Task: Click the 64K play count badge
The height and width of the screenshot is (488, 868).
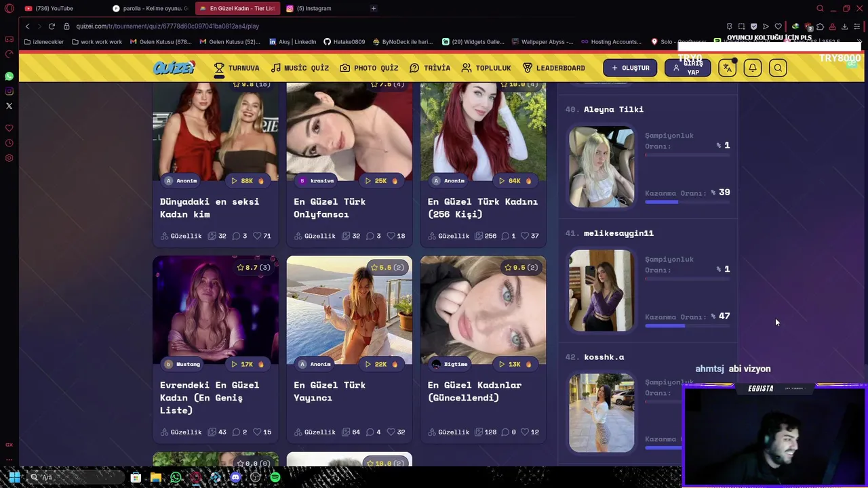Action: click(515, 180)
